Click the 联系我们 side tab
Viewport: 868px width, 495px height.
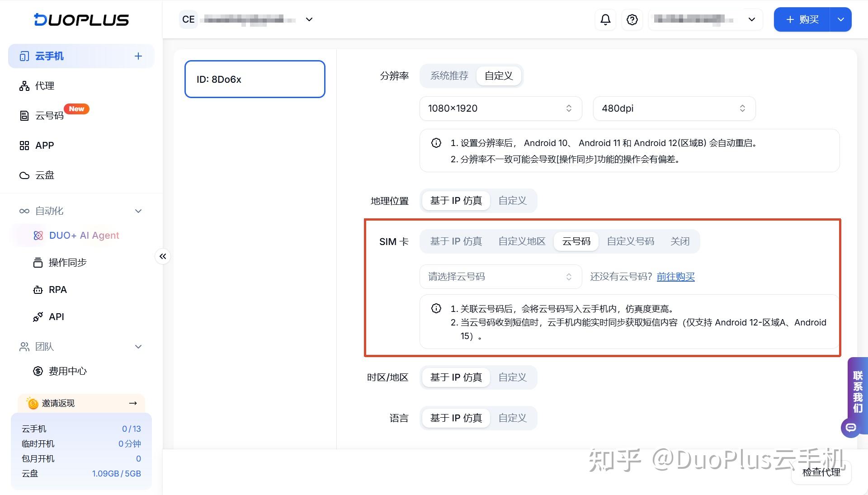click(858, 391)
